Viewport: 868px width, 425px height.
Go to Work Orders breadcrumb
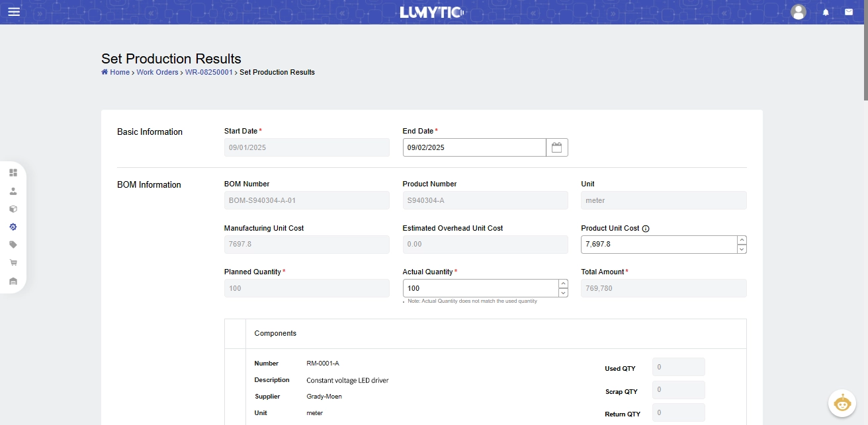157,72
